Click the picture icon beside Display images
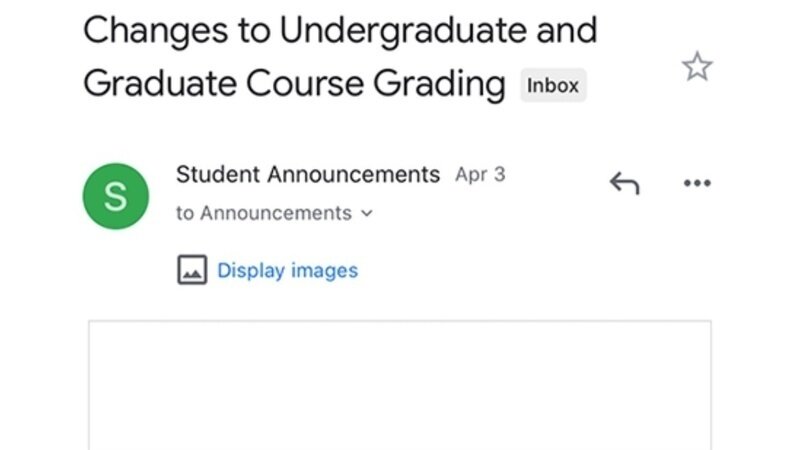This screenshot has height=450, width=800. 192,270
